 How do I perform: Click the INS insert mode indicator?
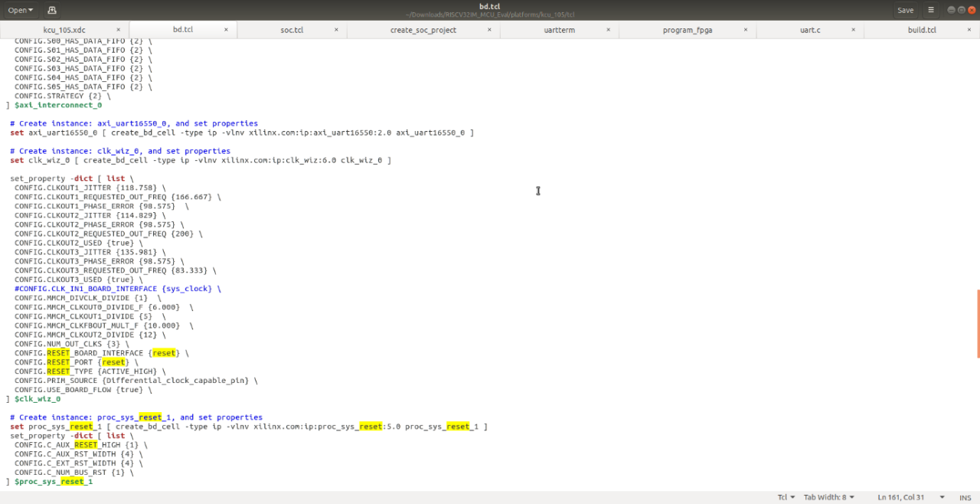pos(964,497)
